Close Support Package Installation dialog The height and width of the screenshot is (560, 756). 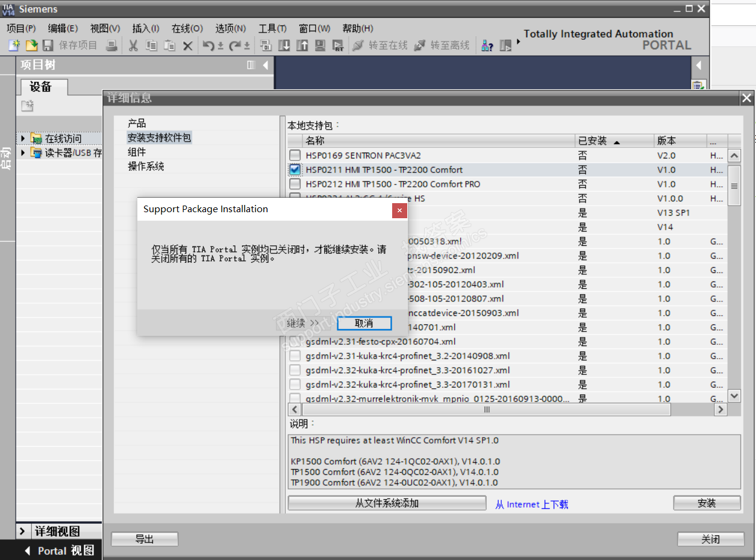point(399,210)
